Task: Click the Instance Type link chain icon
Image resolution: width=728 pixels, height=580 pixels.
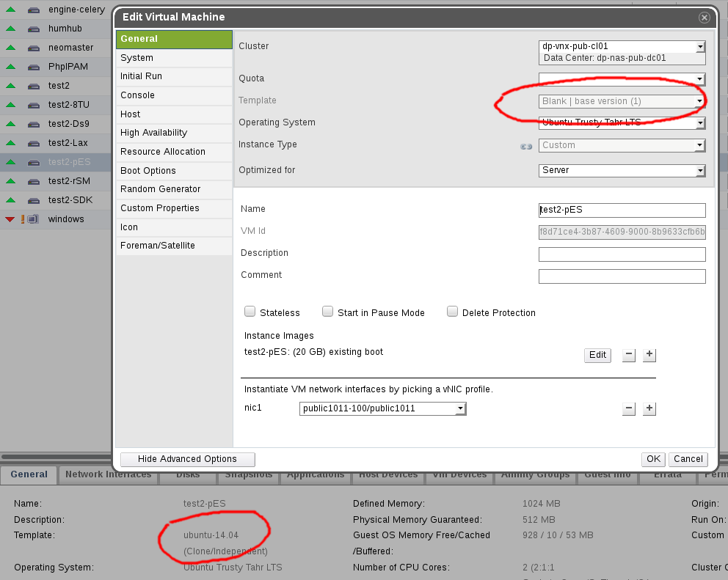Action: tap(526, 146)
